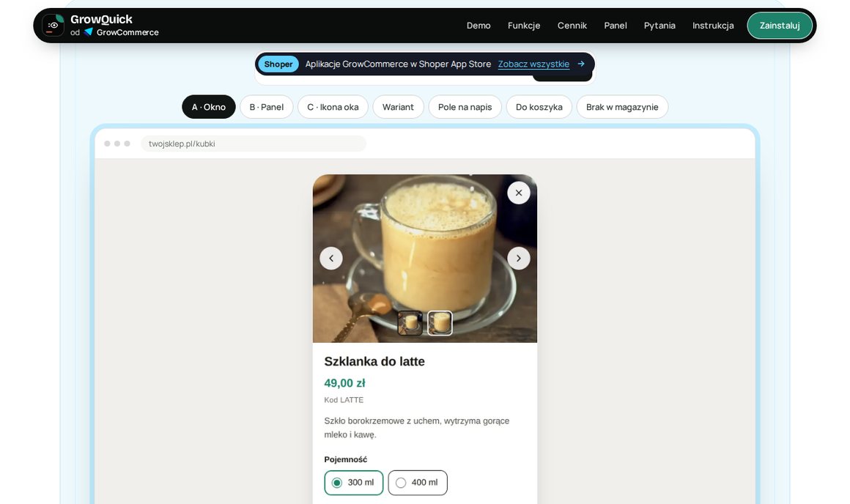Click Aplikacje GrowCommerce w Shoper App Store text
Screen dimensions: 850x504
tap(398, 64)
